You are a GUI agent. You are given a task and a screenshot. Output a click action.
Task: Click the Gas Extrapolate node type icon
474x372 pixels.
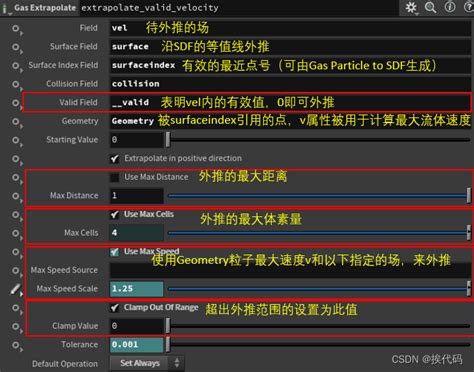[6, 8]
